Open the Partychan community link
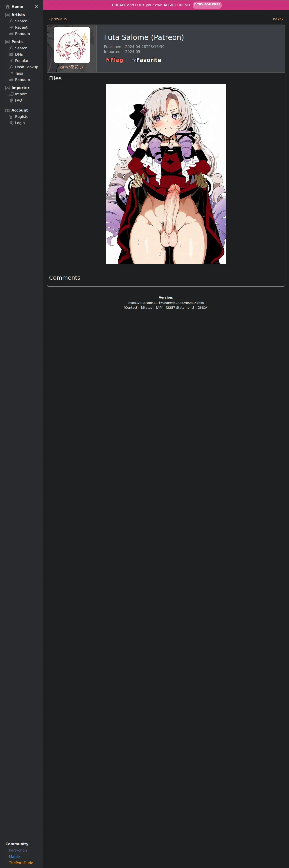Image resolution: width=289 pixels, height=868 pixels. point(18,850)
